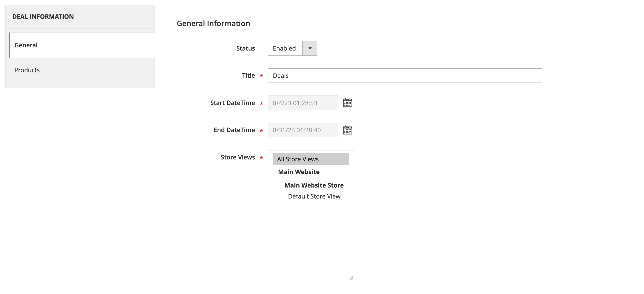Open Start DateTime calendar picker
Viewport: 644px width, 294px height.
pyautogui.click(x=348, y=103)
